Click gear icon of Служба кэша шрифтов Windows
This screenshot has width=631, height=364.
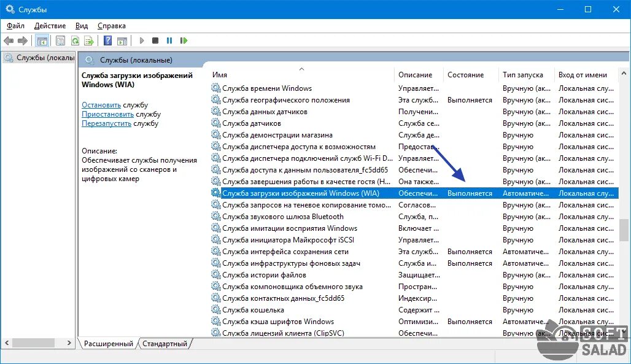tap(216, 322)
